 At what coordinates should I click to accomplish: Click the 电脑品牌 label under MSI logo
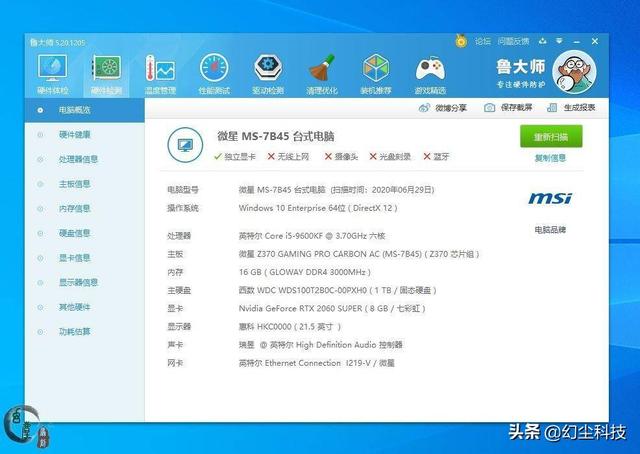coord(550,230)
